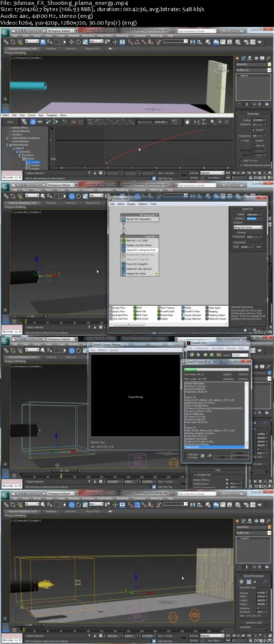This screenshot has height=644, width=274.
Task: Select the Birth Texture operator icon in the depot
Action: click(159, 307)
